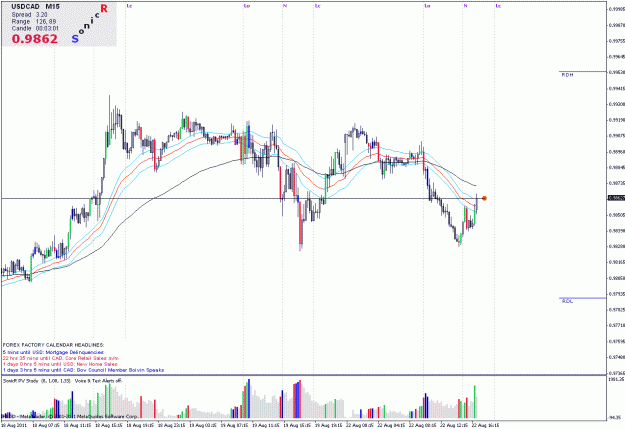Click the highlighted current price tag on axis
This screenshot has height=429, width=625.
point(616,198)
